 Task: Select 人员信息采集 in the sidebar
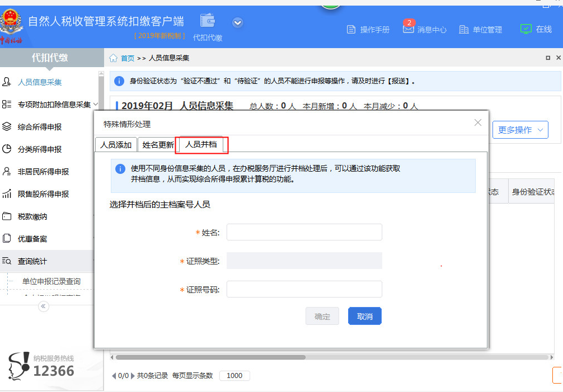tap(40, 82)
